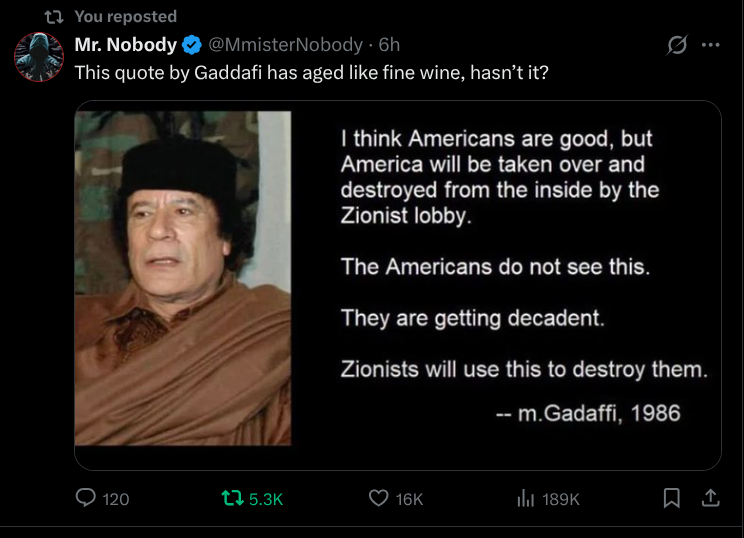Image resolution: width=744 pixels, height=538 pixels.
Task: Open the @MmisterNobody handle link
Action: (285, 45)
